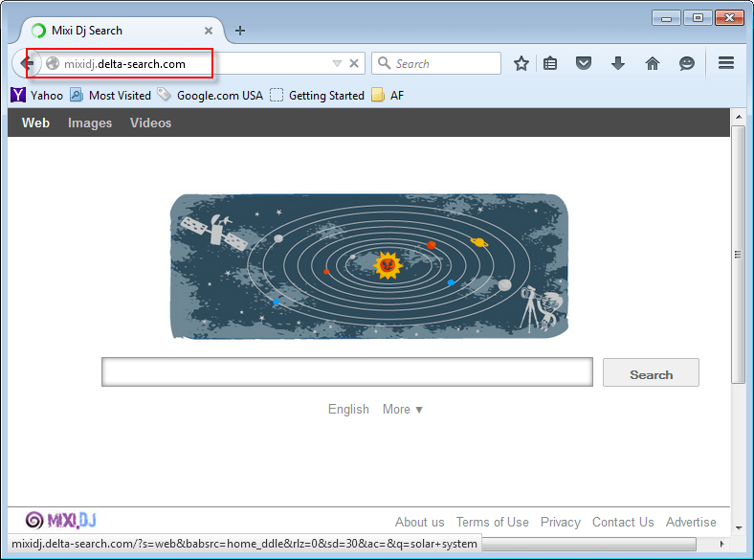Click the globe site identity icon
754x560 pixels.
click(x=53, y=63)
